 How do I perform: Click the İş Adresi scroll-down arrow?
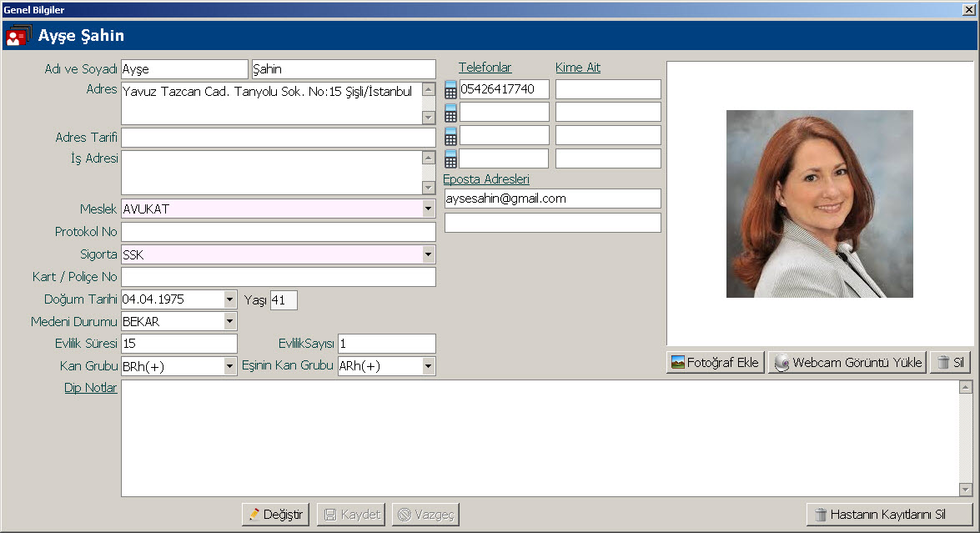point(428,188)
